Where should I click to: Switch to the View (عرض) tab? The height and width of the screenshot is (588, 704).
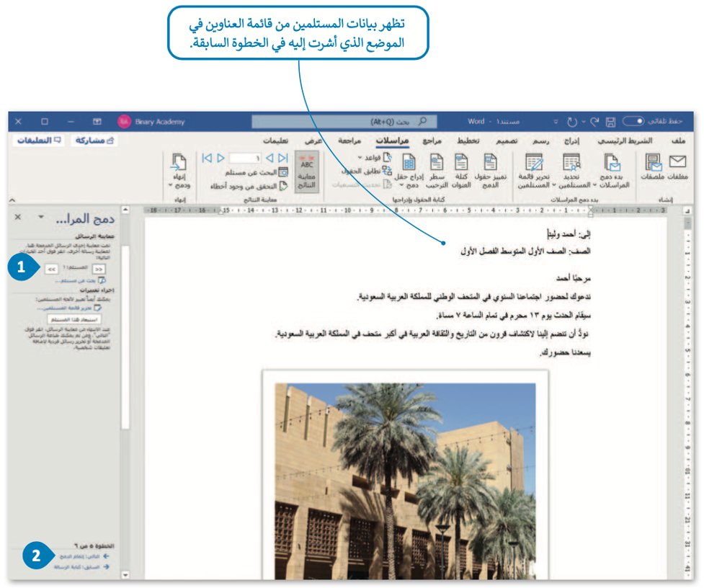point(313,141)
